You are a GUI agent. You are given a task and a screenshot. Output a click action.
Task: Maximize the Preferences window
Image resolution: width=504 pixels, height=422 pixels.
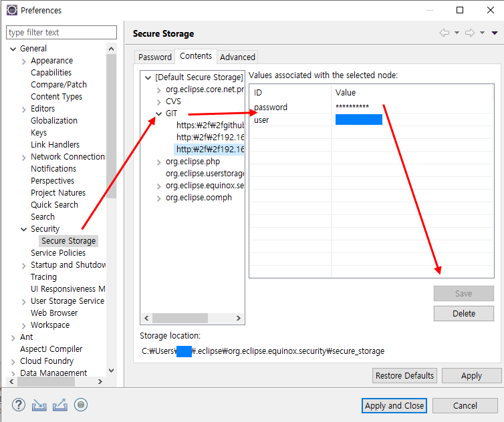tap(460, 10)
